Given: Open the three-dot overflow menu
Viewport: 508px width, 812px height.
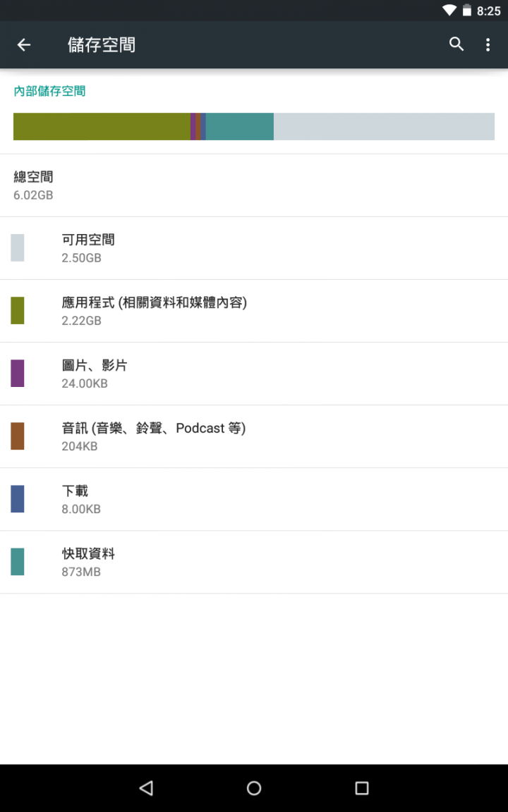Looking at the screenshot, I should 488,44.
